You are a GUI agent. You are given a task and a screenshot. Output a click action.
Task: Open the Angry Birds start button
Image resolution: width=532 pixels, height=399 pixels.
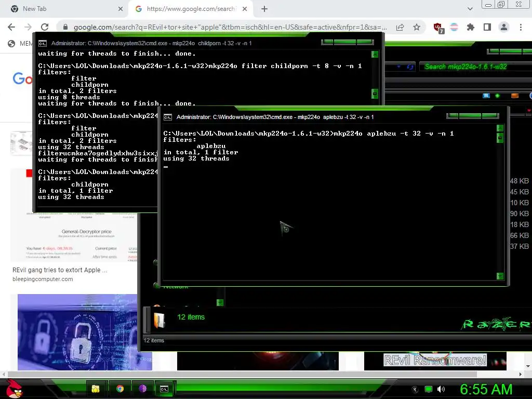pyautogui.click(x=14, y=389)
